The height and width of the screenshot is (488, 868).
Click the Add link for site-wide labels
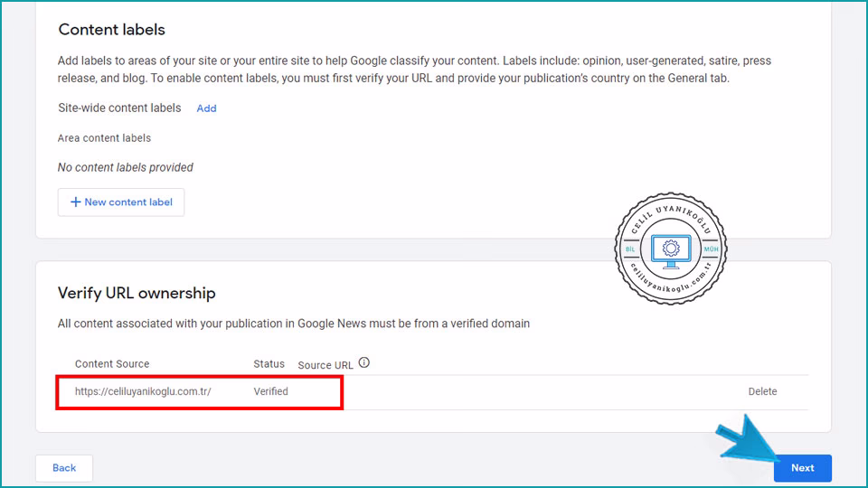(206, 108)
